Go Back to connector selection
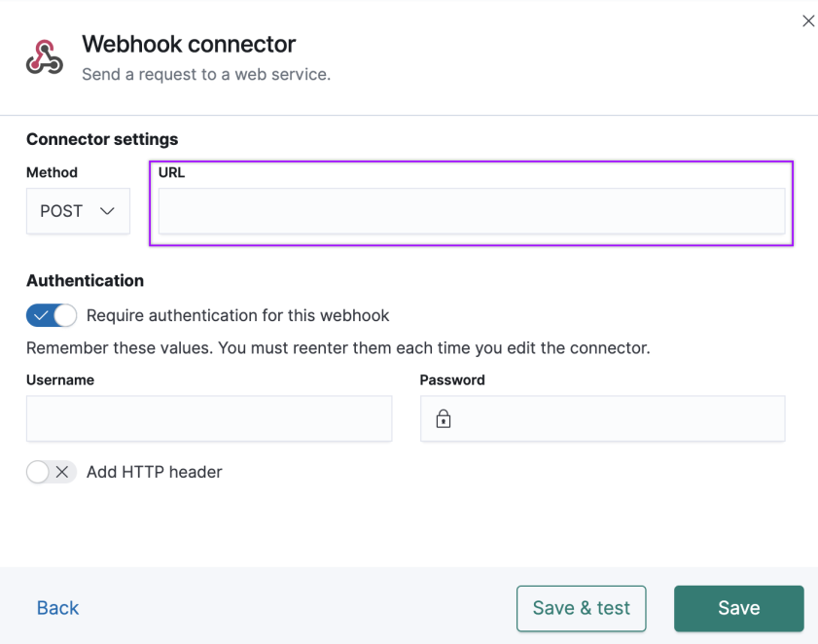Screen dimensions: 818x644 pos(57,608)
